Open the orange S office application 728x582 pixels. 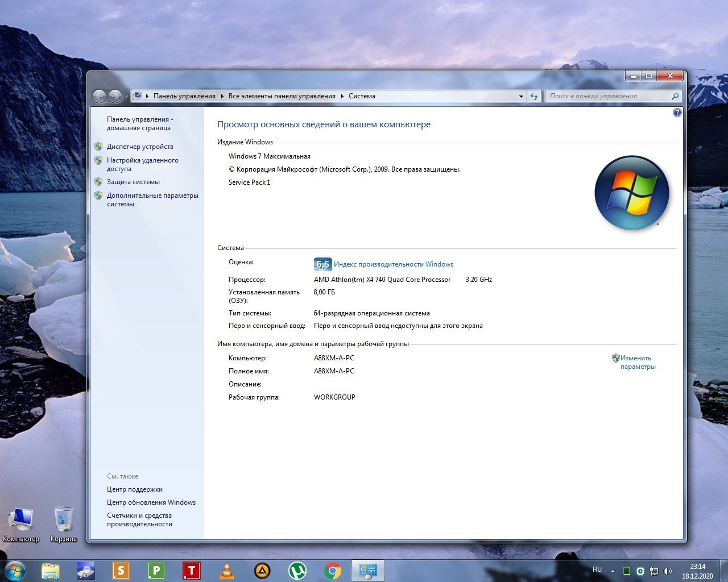121,571
